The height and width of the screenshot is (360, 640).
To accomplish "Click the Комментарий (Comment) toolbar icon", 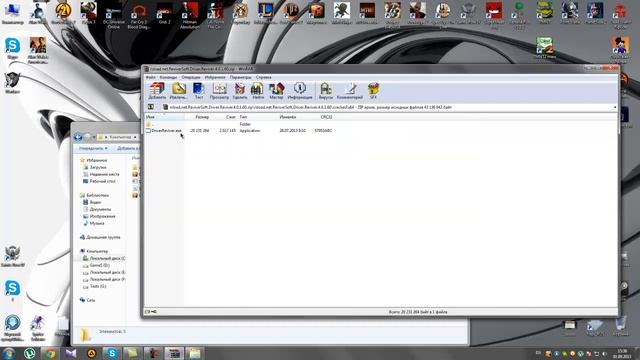I will [x=350, y=91].
